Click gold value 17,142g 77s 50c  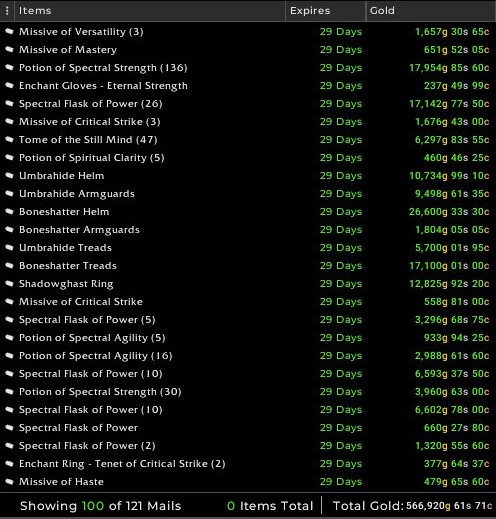click(x=449, y=103)
